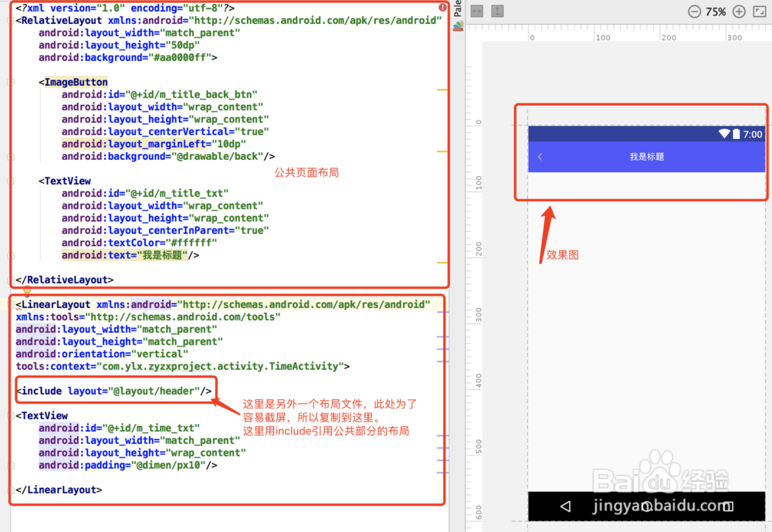Click the fold marker at the </RelativeLayout> closing tag
Image resolution: width=772 pixels, height=532 pixels.
point(11,280)
